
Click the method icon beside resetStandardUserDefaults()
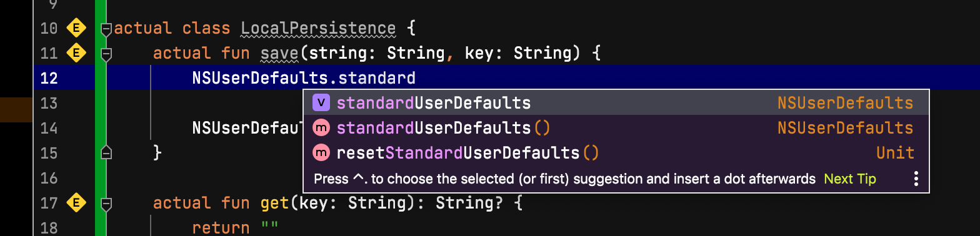coord(321,153)
